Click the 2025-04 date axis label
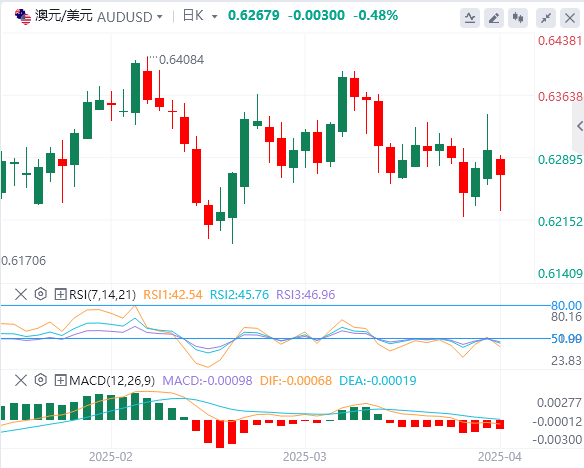Image resolution: width=584 pixels, height=468 pixels. click(500, 456)
